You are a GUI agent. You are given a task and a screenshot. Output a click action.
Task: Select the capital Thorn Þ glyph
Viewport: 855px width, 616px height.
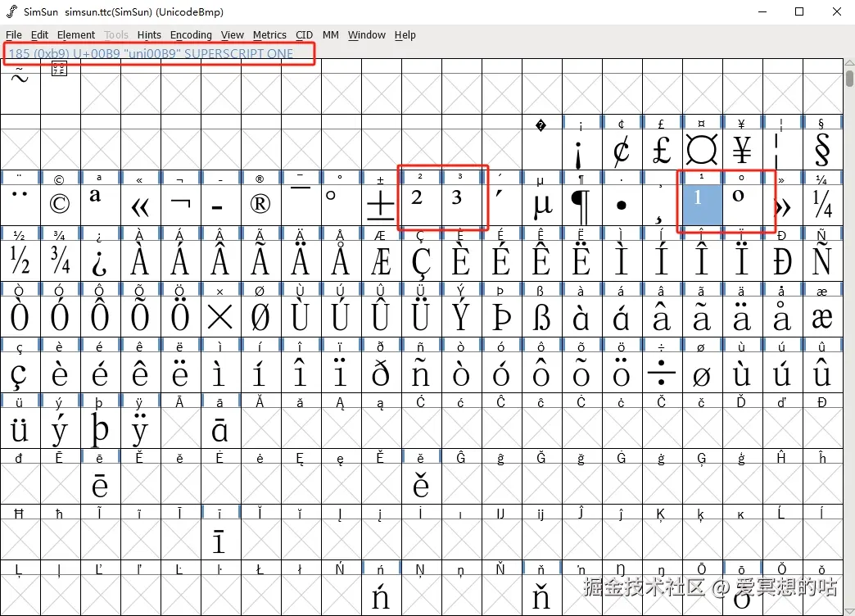pos(502,317)
